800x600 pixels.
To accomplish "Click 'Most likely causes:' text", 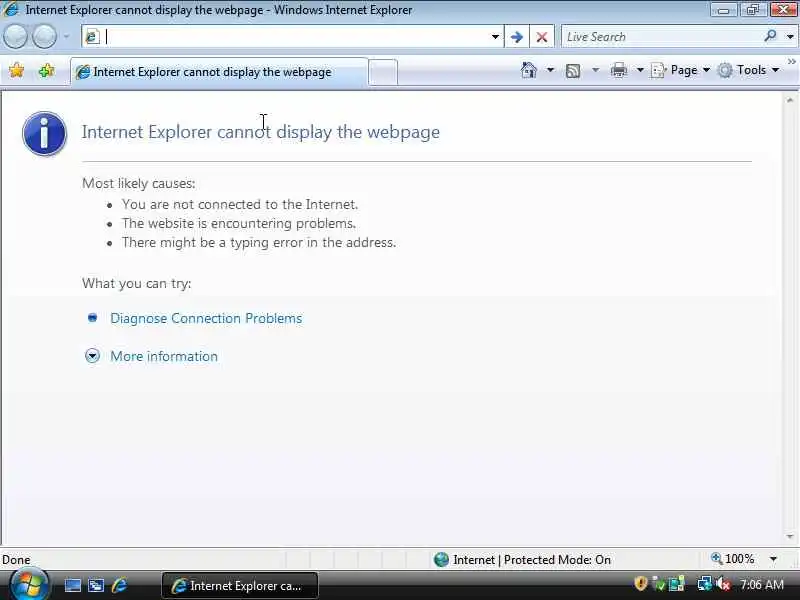I will pos(139,183).
